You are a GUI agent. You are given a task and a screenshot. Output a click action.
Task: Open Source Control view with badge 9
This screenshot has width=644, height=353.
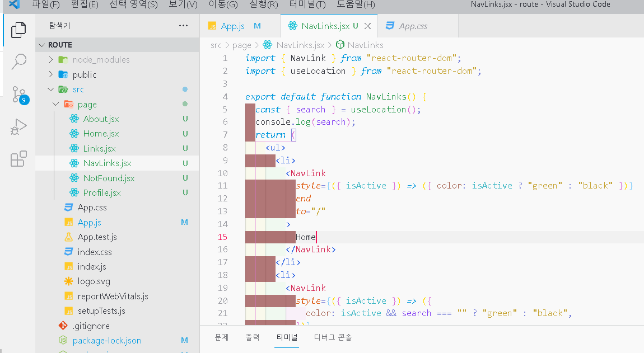[x=19, y=95]
